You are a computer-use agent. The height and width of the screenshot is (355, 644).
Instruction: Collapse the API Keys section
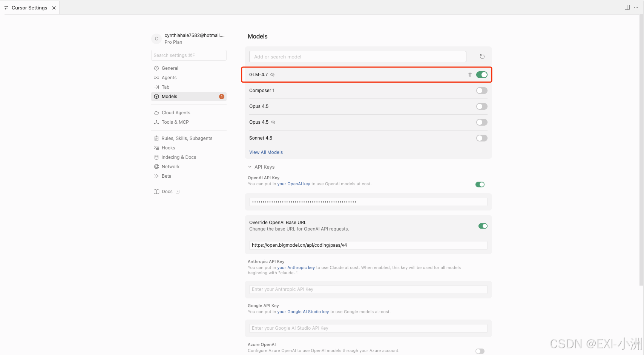[250, 167]
